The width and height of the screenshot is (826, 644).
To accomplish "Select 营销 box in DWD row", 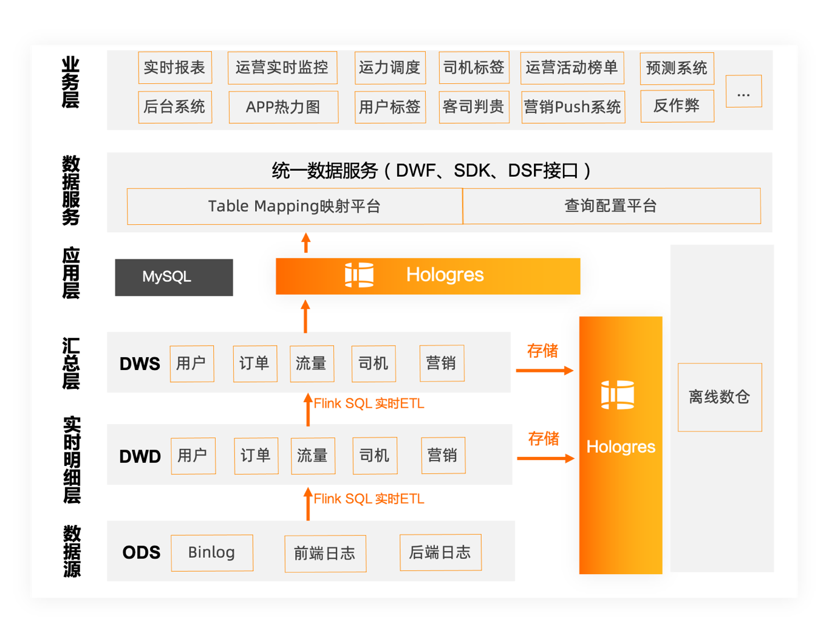I will 443,456.
